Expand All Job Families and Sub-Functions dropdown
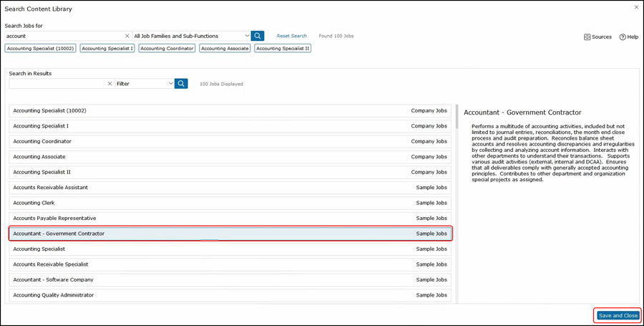 (247, 36)
